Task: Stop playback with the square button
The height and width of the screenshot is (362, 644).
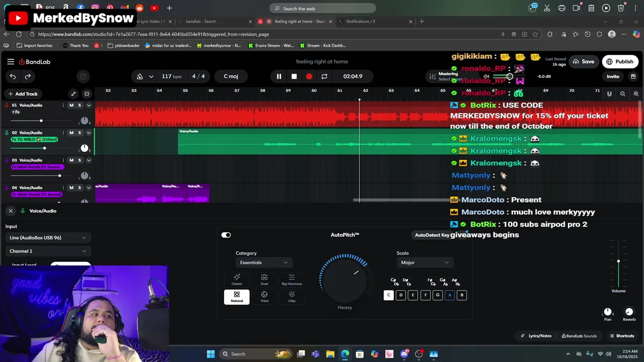Action: (294, 76)
